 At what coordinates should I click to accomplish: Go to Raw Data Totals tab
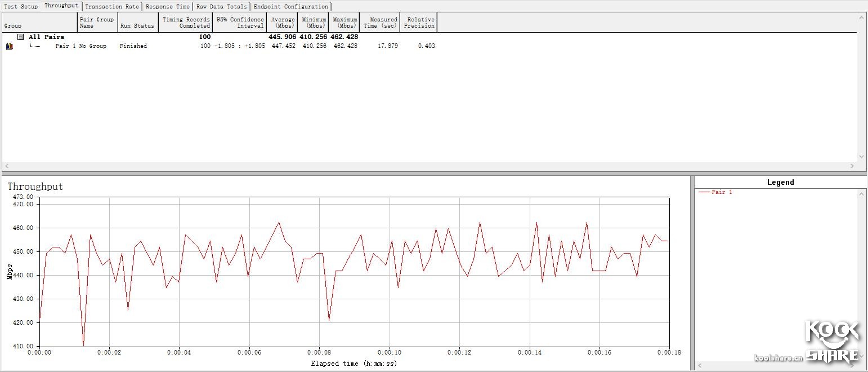pyautogui.click(x=221, y=7)
